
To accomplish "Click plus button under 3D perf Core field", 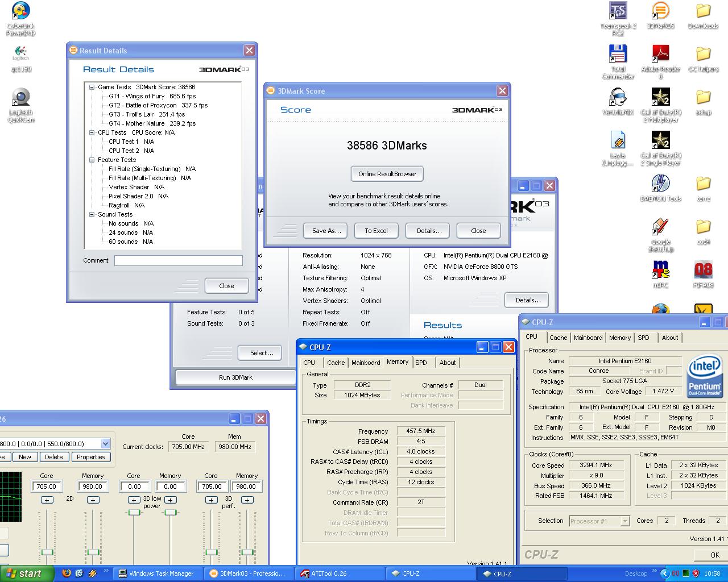I will (x=211, y=500).
